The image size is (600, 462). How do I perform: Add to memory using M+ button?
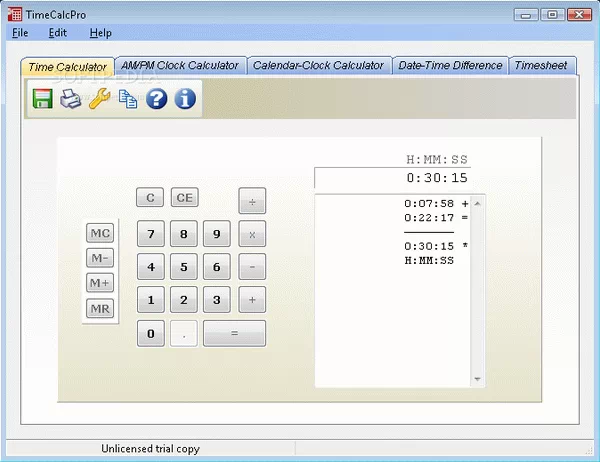pyautogui.click(x=100, y=283)
